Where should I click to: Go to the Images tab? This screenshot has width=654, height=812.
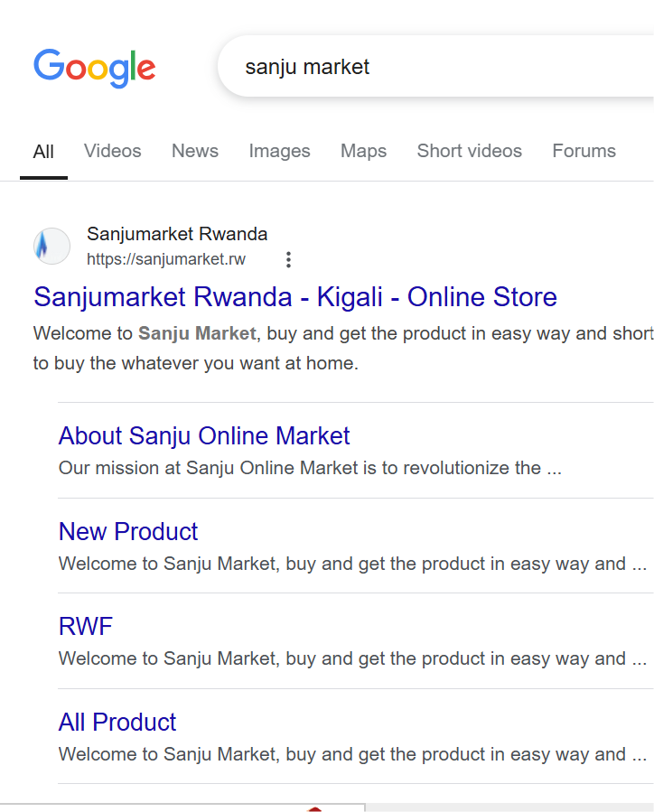(x=280, y=151)
